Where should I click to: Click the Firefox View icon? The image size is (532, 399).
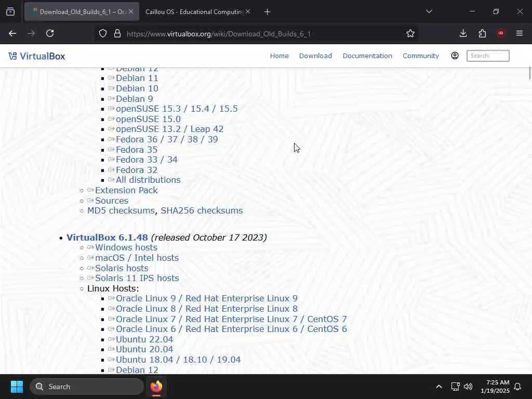tap(10, 12)
